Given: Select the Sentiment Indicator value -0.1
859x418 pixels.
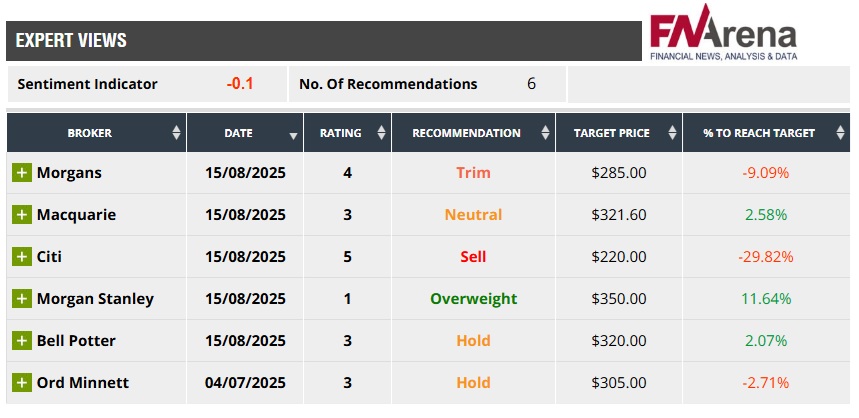Looking at the screenshot, I should pos(240,84).
